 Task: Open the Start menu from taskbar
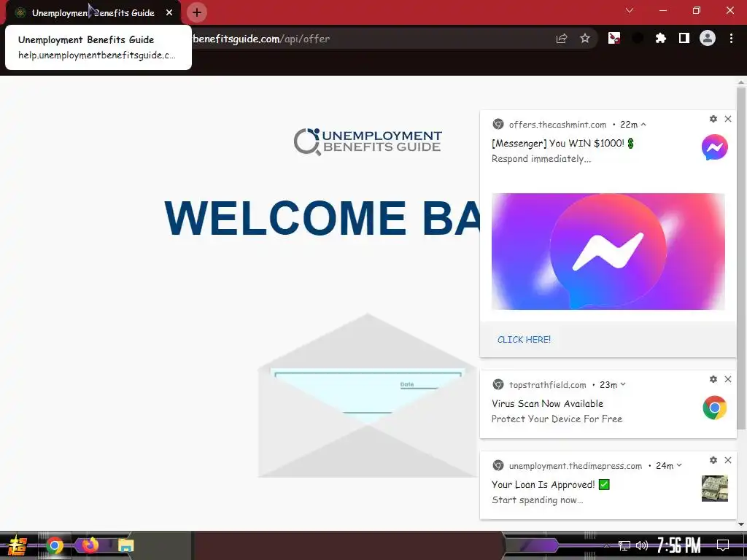coord(18,545)
